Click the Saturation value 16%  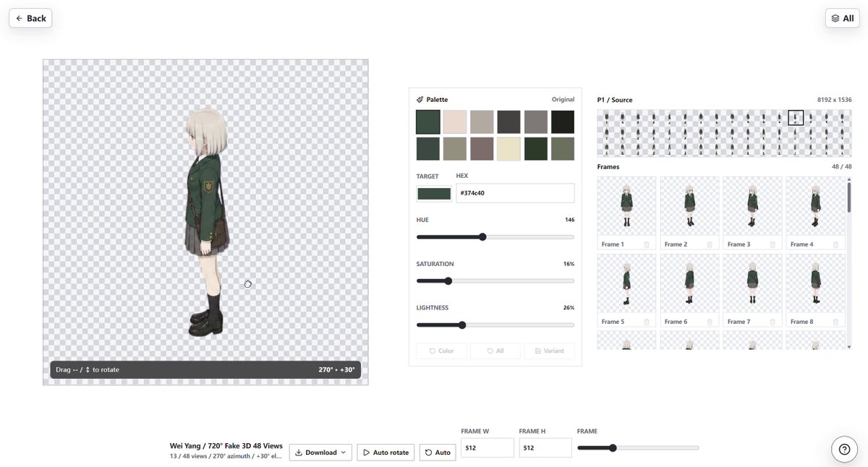569,264
